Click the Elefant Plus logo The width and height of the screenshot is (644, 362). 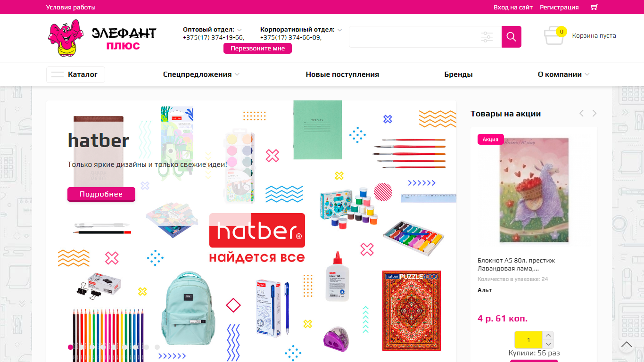[x=102, y=38]
